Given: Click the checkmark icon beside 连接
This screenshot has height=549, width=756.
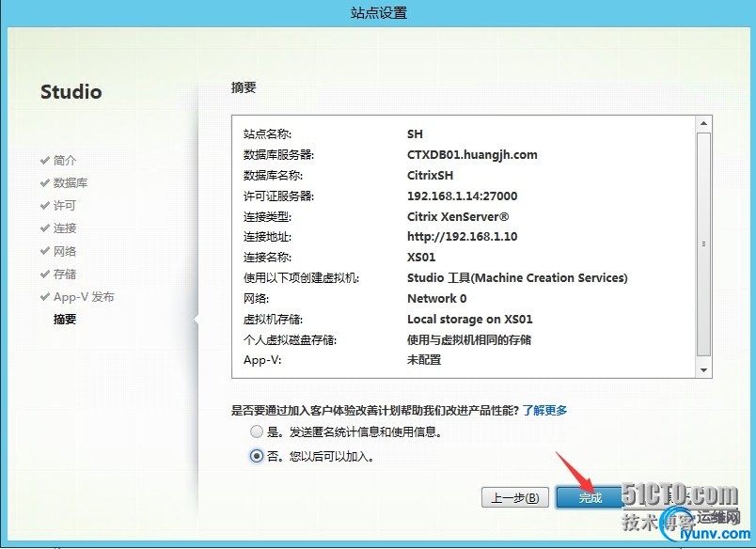Looking at the screenshot, I should coord(45,228).
